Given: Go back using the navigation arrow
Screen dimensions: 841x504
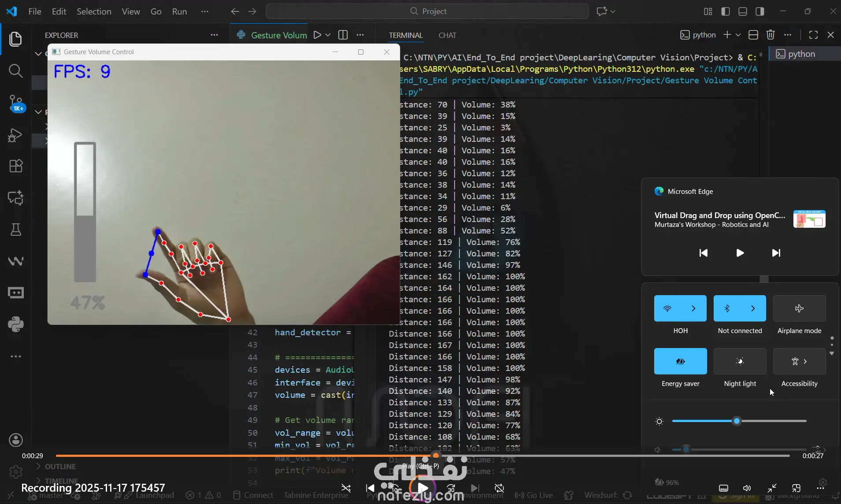Looking at the screenshot, I should [235, 11].
